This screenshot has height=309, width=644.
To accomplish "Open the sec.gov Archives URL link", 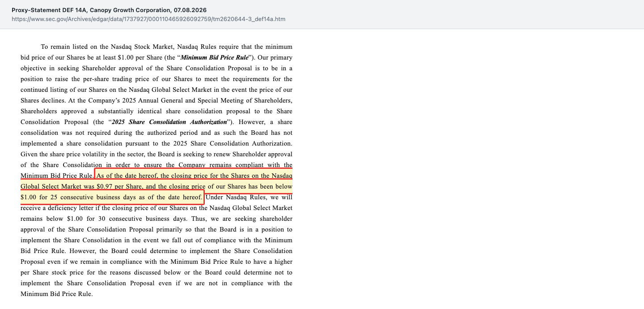I will 148,19.
